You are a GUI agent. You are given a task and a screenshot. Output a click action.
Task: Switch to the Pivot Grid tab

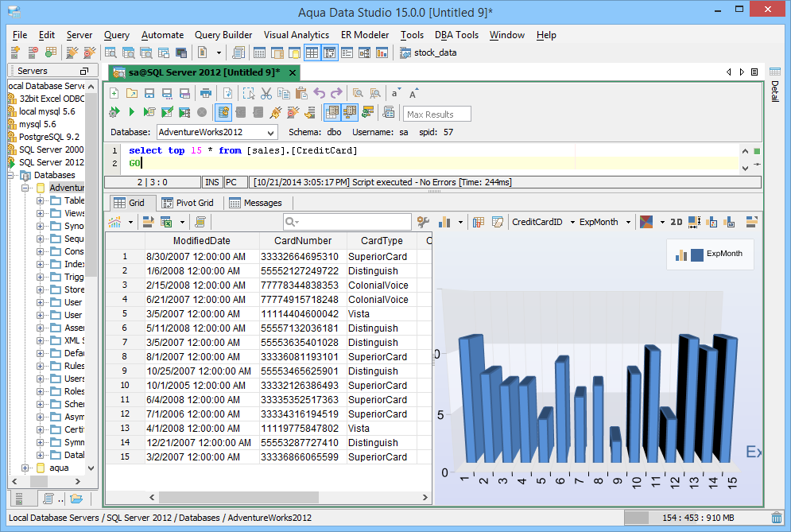click(188, 203)
